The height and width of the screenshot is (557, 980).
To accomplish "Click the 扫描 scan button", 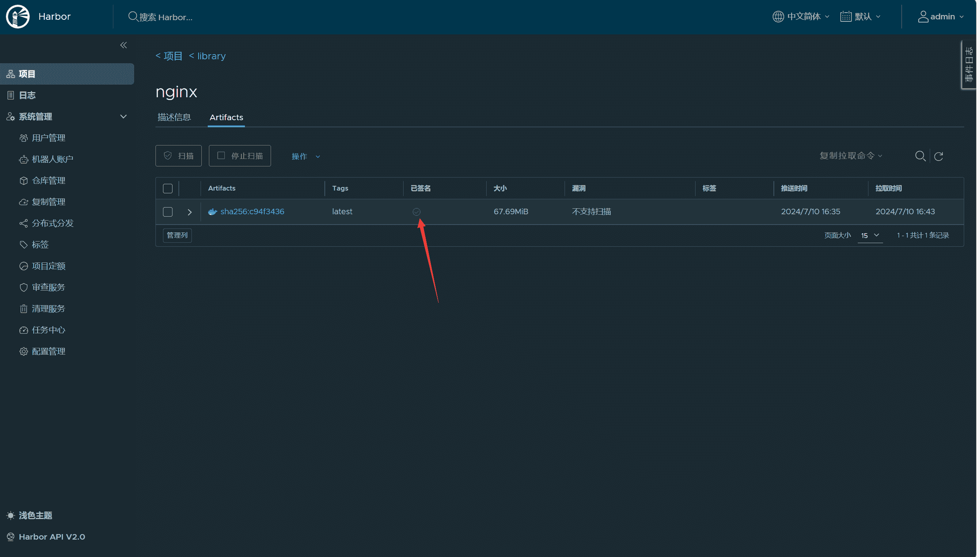I will (x=178, y=156).
